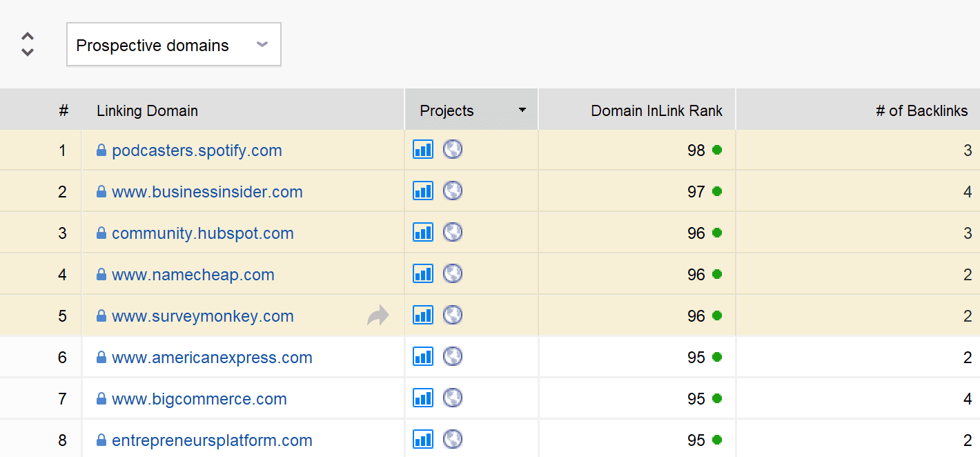
Task: Select InLink Rank 97 for www.businessinsider.com
Action: (x=696, y=192)
